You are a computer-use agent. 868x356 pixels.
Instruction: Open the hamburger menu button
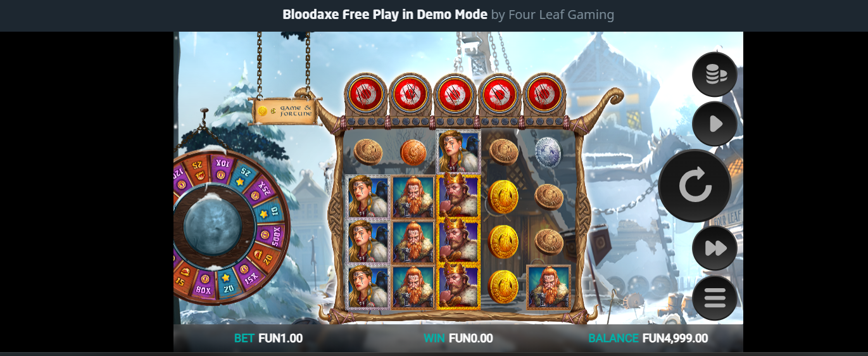pos(715,298)
